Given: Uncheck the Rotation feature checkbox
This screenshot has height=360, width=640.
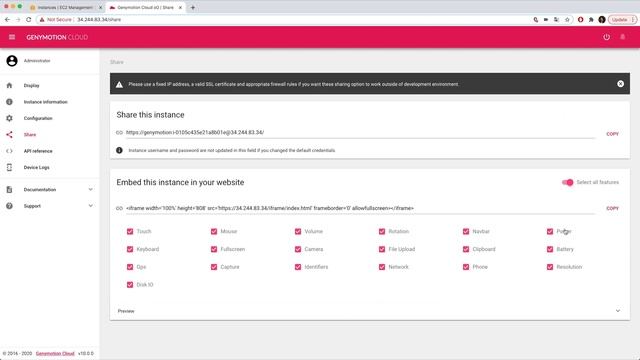Looking at the screenshot, I should point(382,231).
